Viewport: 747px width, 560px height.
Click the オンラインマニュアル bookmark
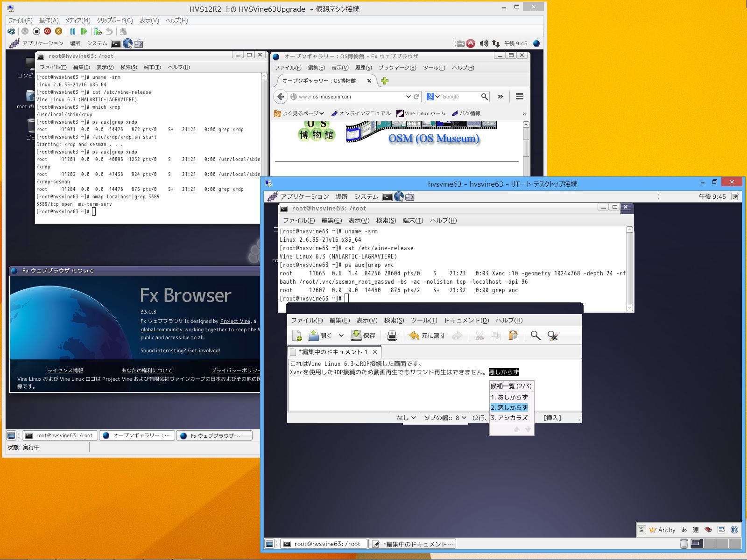361,113
